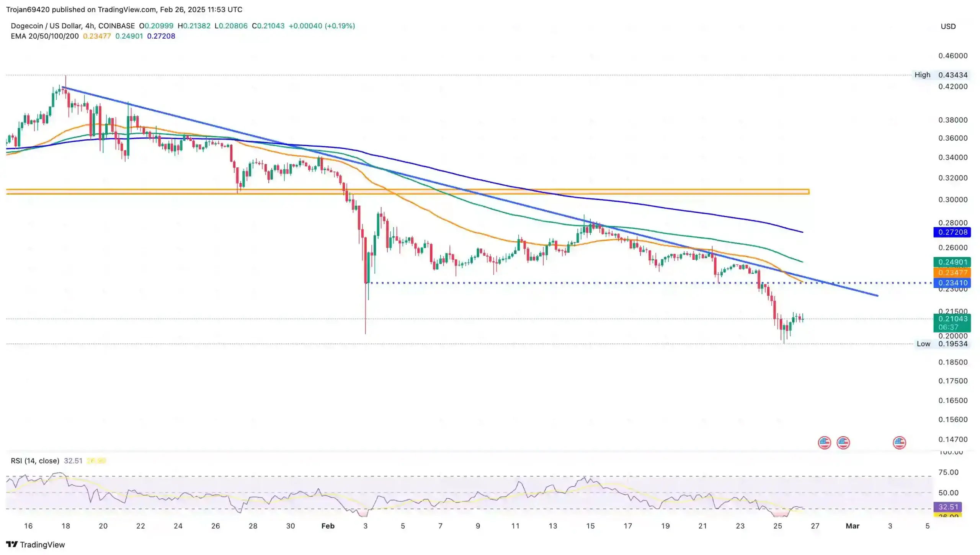Click the USD currency label
This screenshot has height=555, width=980.
948,26
